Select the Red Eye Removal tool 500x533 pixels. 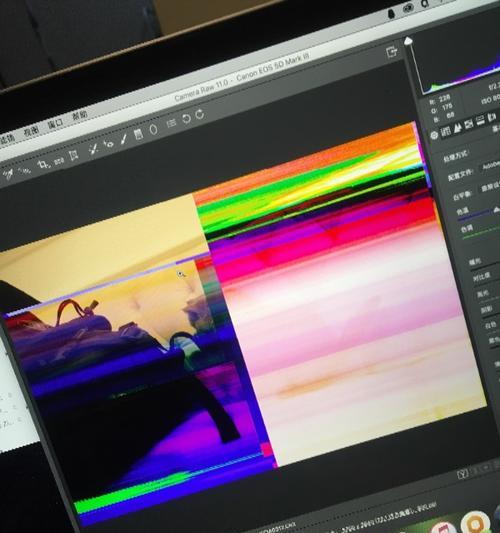(108, 143)
